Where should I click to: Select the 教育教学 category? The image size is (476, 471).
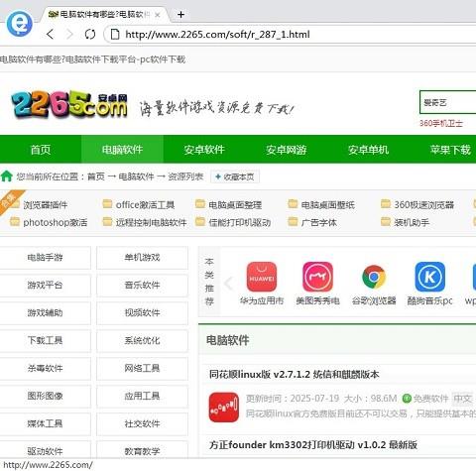click(x=142, y=451)
